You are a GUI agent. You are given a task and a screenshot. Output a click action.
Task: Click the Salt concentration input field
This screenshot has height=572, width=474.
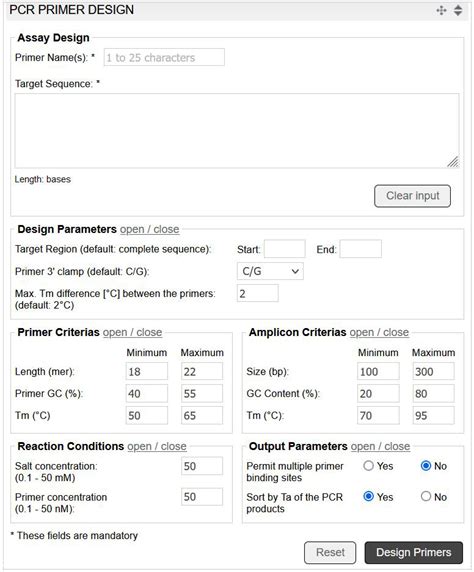click(x=202, y=466)
